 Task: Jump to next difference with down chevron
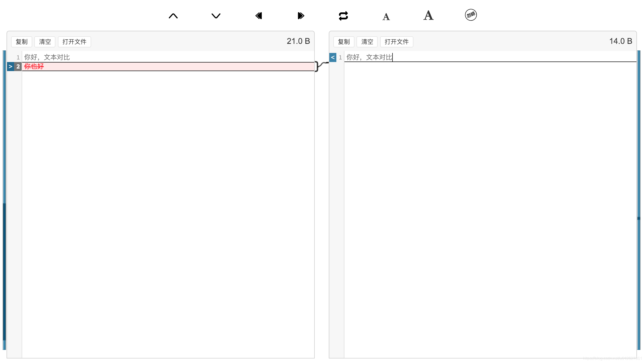click(216, 16)
